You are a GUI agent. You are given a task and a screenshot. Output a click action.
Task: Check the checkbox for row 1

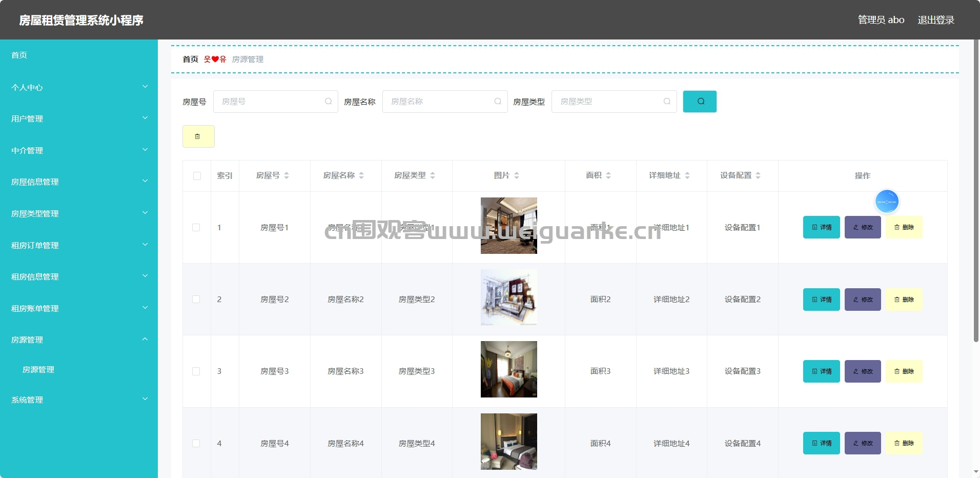coord(196,227)
